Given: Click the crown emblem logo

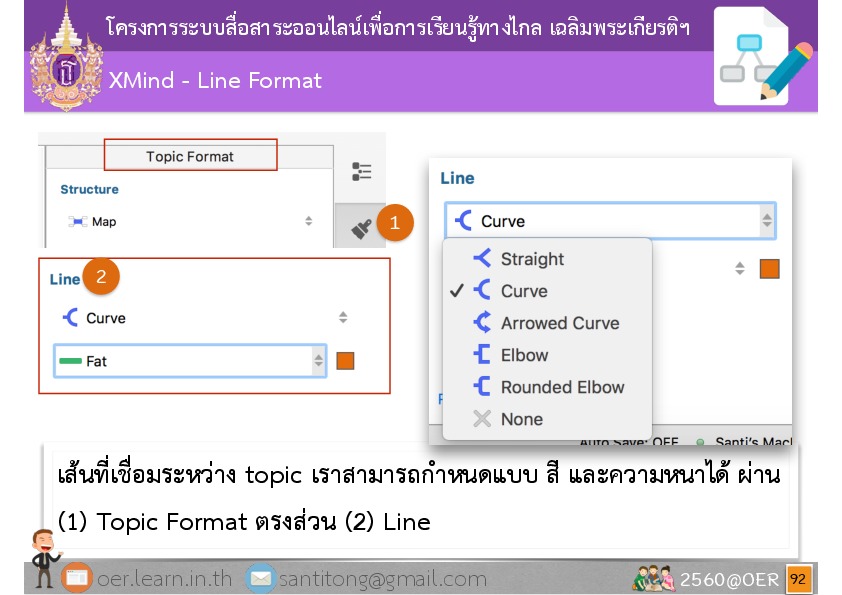Looking at the screenshot, I should [x=66, y=56].
